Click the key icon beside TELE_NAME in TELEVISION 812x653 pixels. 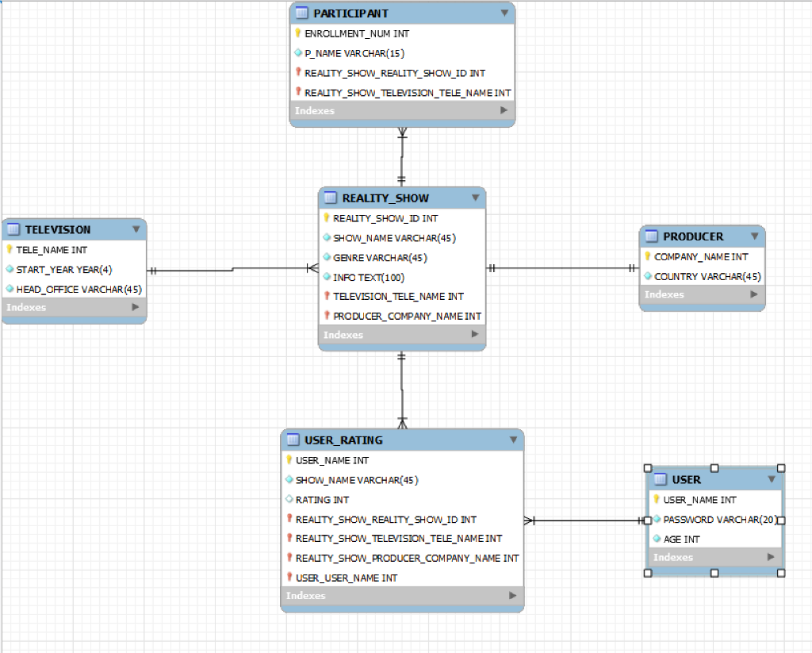coord(10,249)
